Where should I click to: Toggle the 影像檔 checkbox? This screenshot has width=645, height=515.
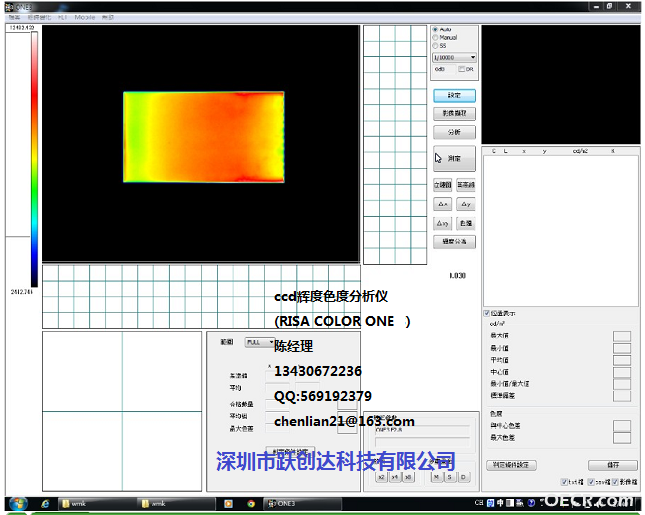[x=615, y=482]
